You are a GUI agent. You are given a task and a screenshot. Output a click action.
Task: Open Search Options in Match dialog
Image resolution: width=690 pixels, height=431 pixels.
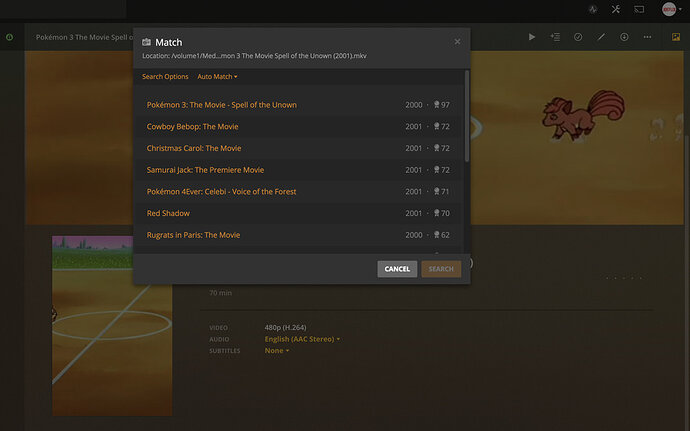165,77
